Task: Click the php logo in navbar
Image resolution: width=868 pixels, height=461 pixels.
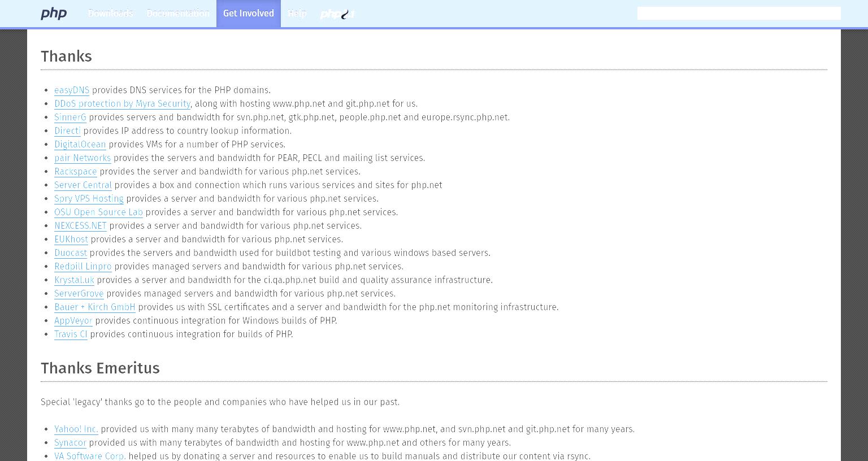Action: (x=54, y=14)
